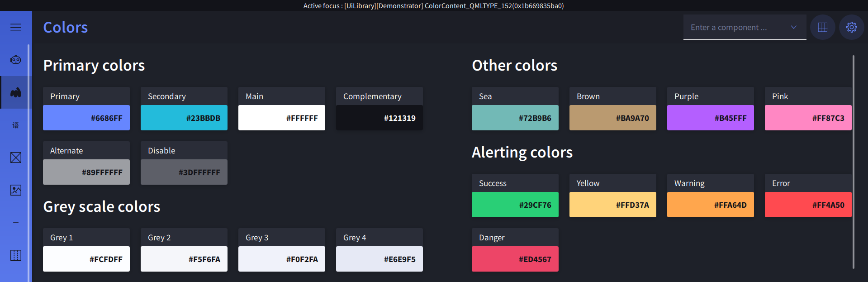Screen dimensions: 868x282
Task: Click the Primary #6686FF color swatch
Action: point(86,118)
